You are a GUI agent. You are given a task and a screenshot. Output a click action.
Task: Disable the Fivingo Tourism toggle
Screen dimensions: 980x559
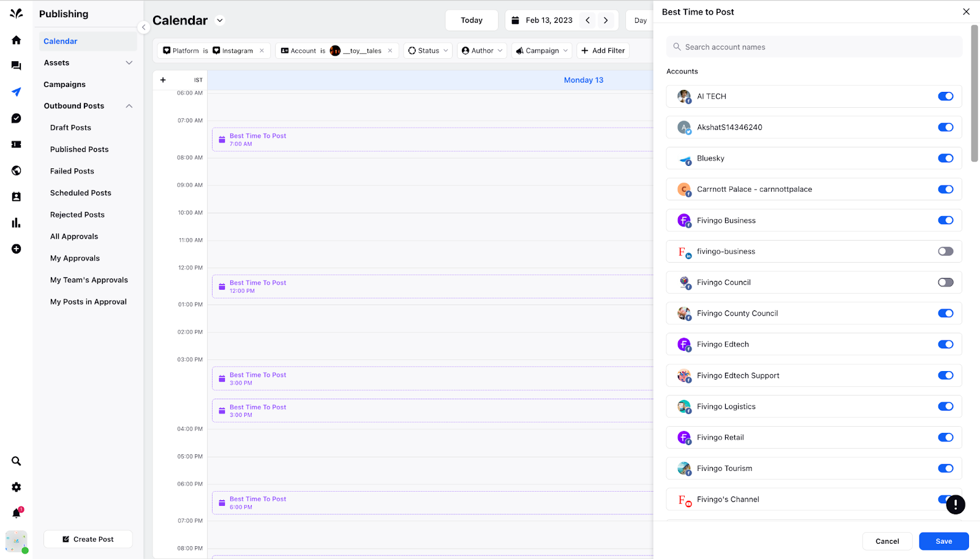tap(946, 468)
